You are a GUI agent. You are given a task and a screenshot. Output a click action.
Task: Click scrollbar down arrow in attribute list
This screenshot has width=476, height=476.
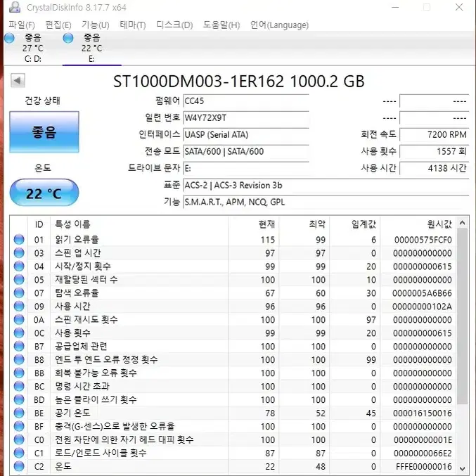coord(463,469)
